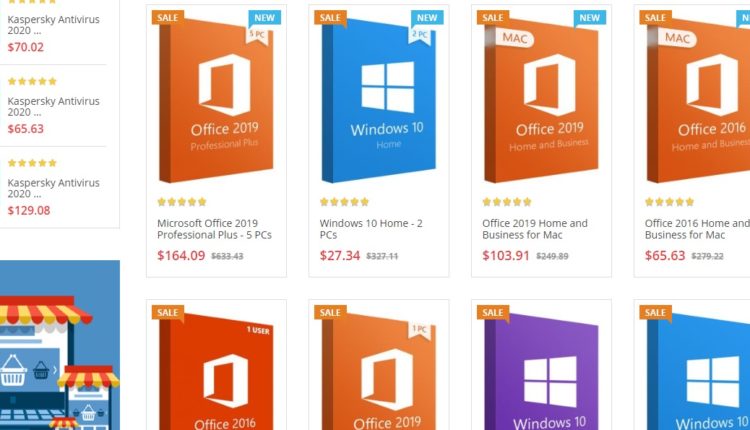
Task: Click the Kaspersky Antivirus 2020 item priced $70.02
Action: [54, 25]
